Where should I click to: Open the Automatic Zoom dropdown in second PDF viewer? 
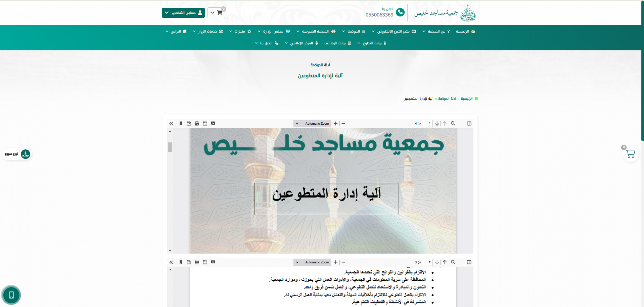coord(312,262)
